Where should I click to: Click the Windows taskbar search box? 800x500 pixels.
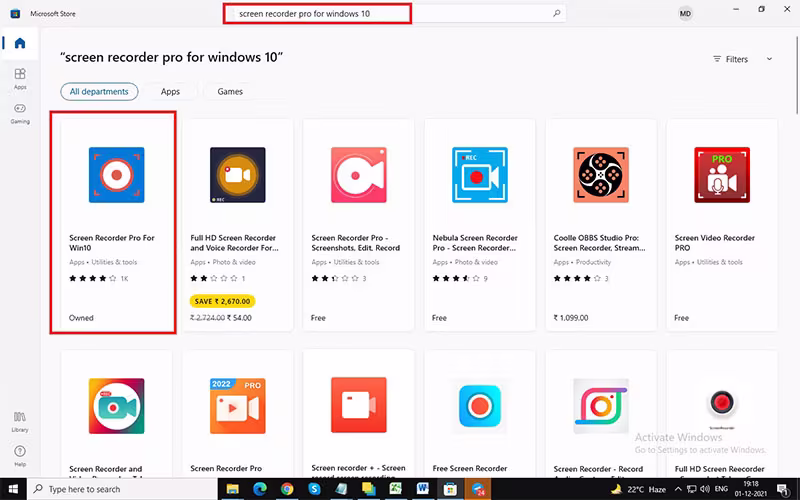pyautogui.click(x=122, y=489)
